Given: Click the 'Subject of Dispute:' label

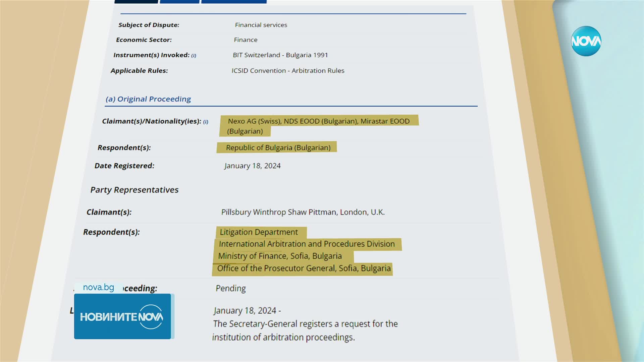Looking at the screenshot, I should (x=149, y=25).
